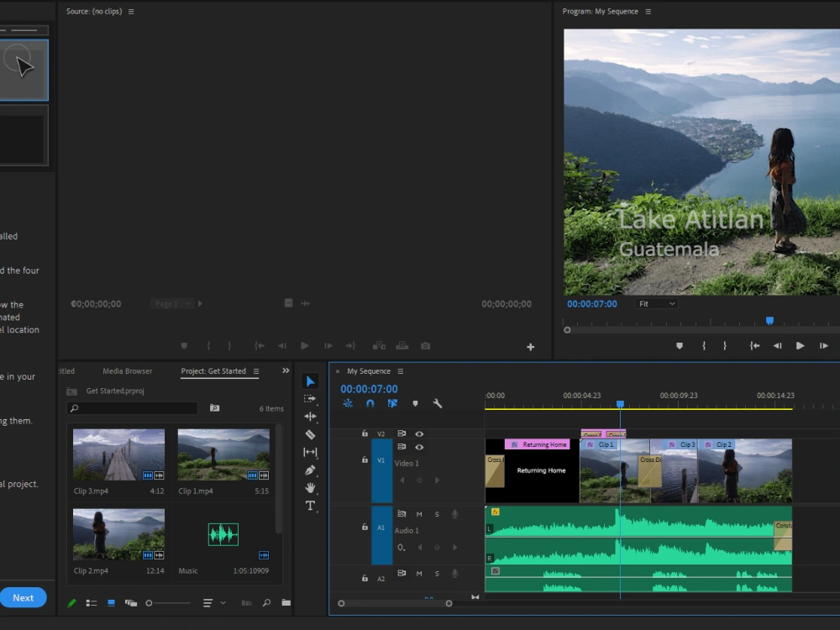
Task: Step back one frame in Program monitor
Action: tap(777, 346)
